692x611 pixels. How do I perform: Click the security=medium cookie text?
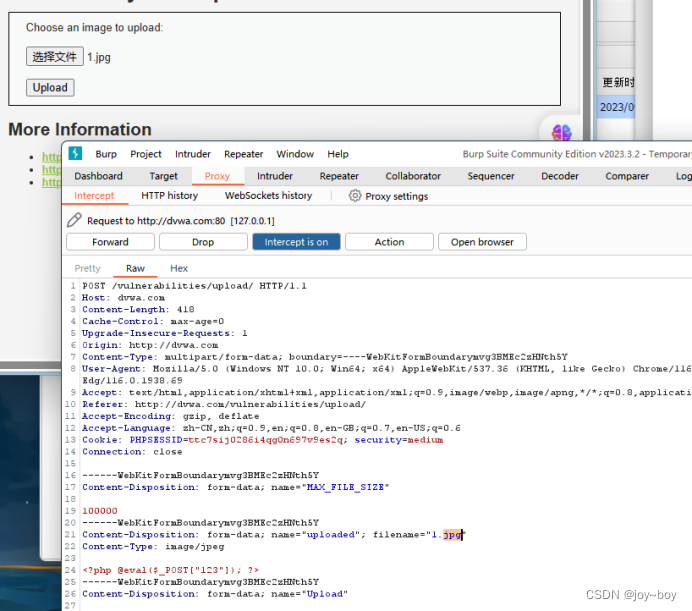point(399,440)
